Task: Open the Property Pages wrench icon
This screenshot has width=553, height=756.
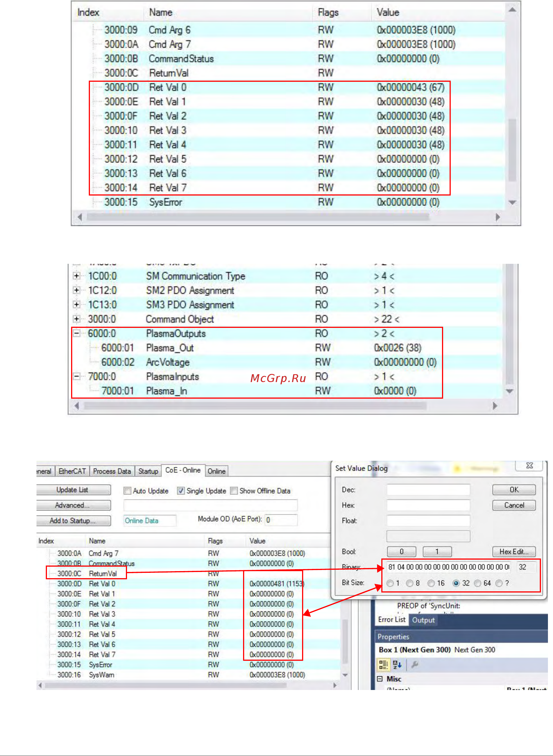Action: point(414,665)
